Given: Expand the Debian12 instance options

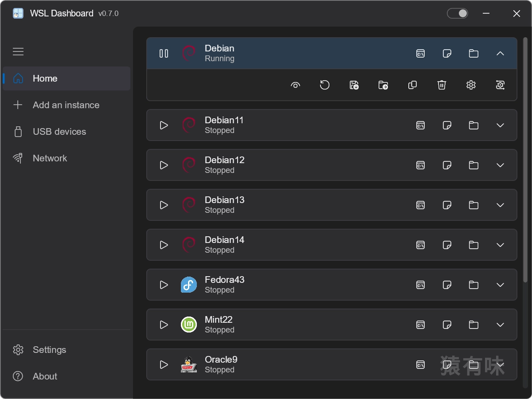Looking at the screenshot, I should pyautogui.click(x=500, y=165).
